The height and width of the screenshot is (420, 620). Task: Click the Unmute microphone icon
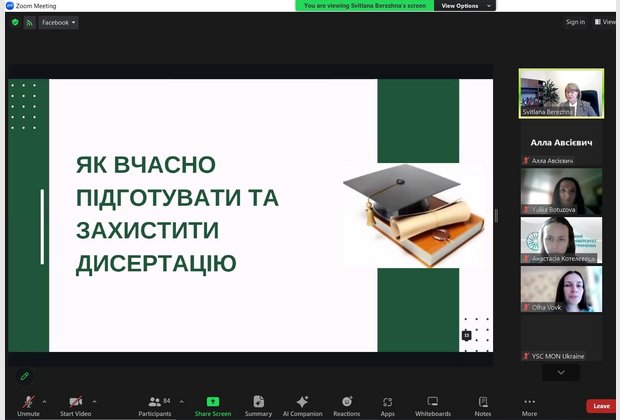[x=28, y=402]
